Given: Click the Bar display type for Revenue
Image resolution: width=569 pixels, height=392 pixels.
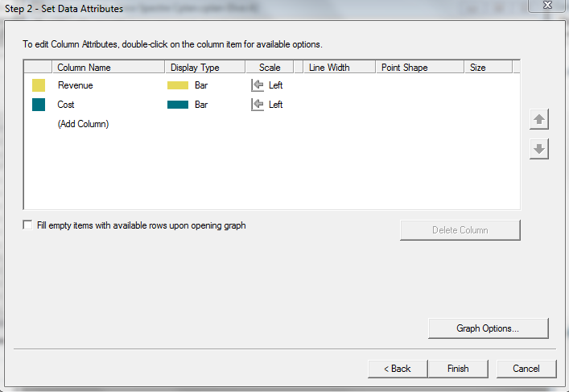Looking at the screenshot, I should (201, 85).
